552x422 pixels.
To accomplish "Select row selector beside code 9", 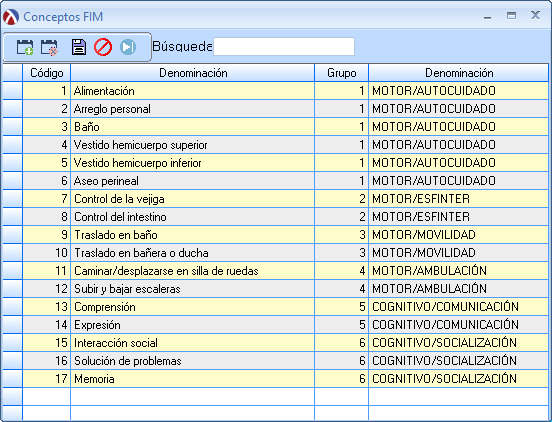I will 12,235.
